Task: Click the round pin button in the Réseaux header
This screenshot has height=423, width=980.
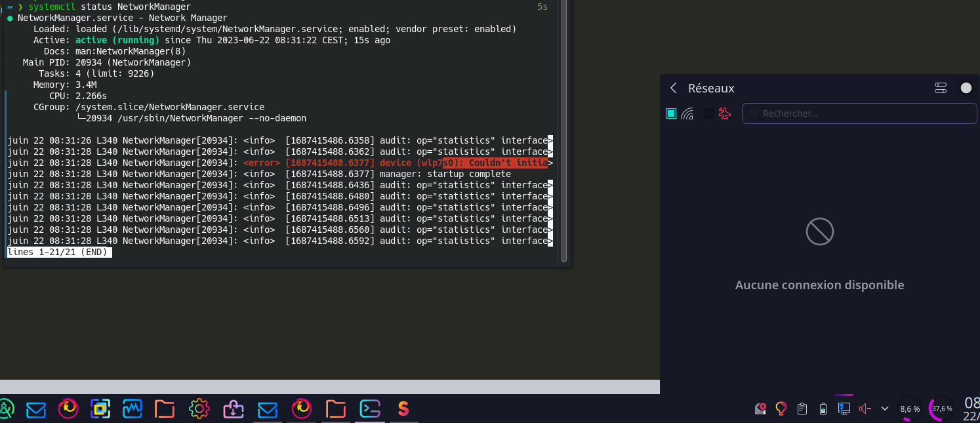Action: [966, 88]
